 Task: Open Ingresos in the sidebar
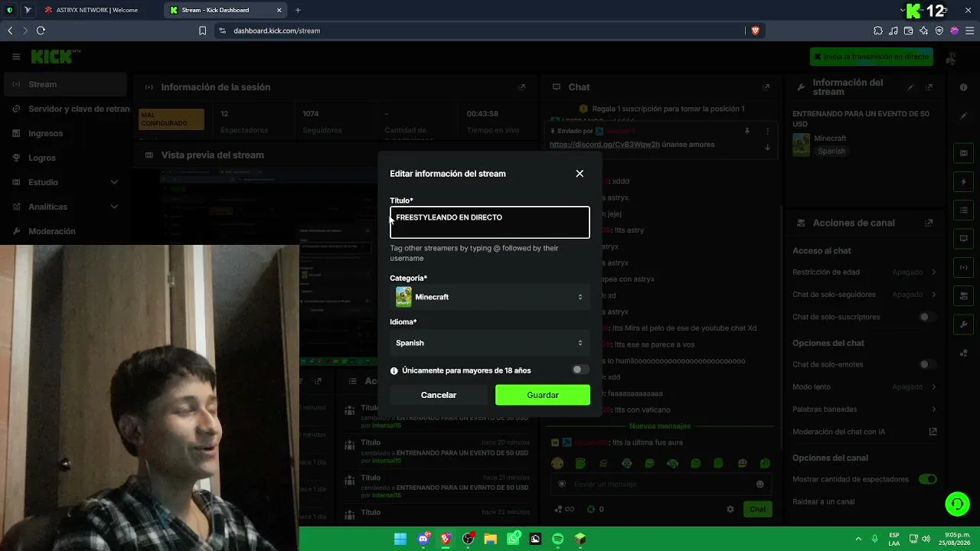tap(66, 133)
